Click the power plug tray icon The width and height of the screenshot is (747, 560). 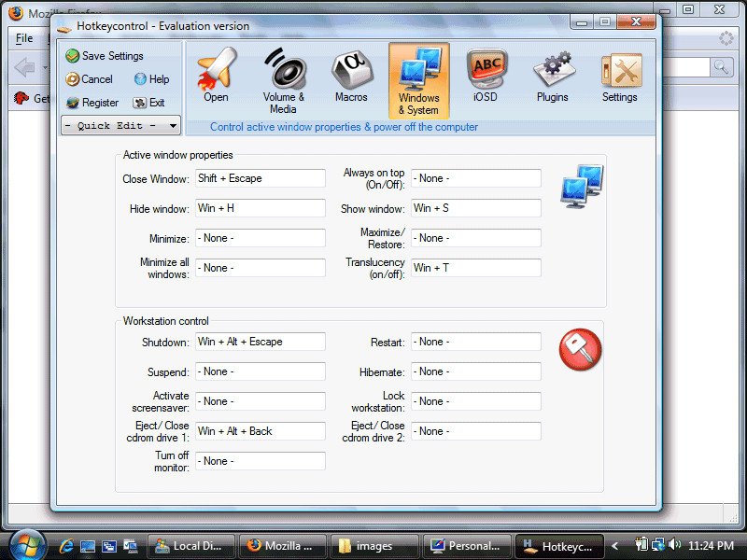(641, 544)
